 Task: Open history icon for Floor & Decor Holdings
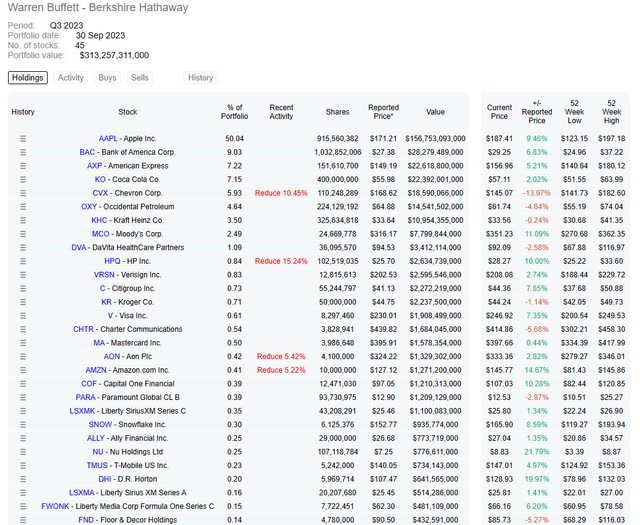[x=23, y=518]
